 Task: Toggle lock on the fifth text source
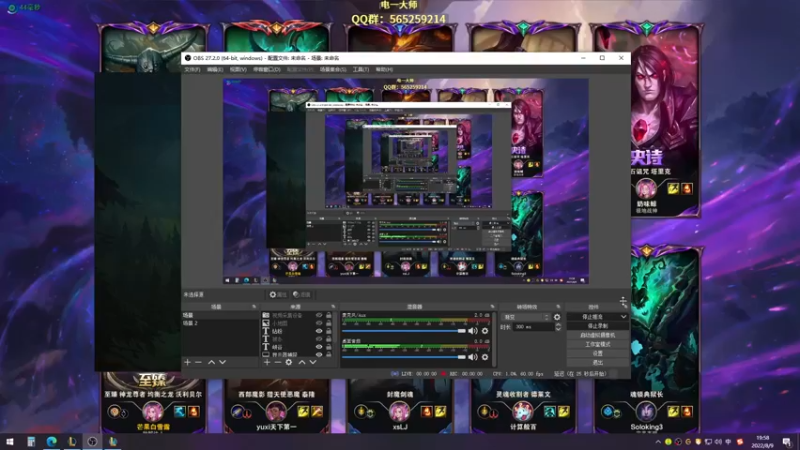pos(329,347)
